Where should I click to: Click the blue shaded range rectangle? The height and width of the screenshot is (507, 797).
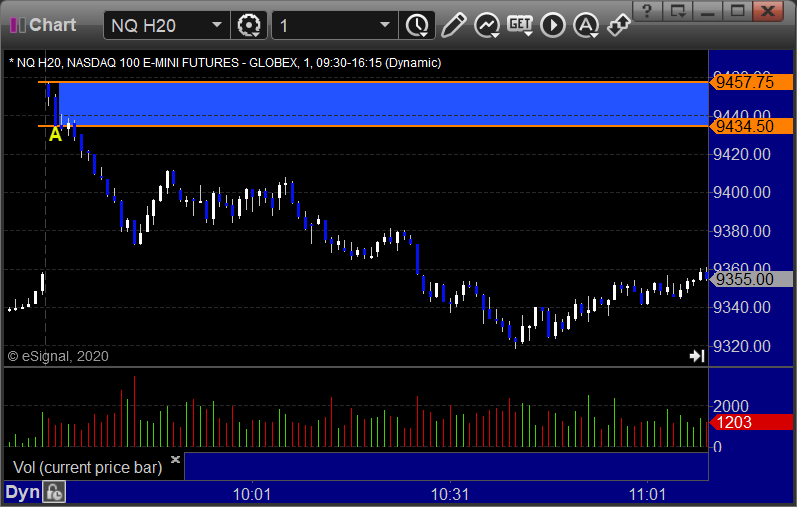point(383,104)
